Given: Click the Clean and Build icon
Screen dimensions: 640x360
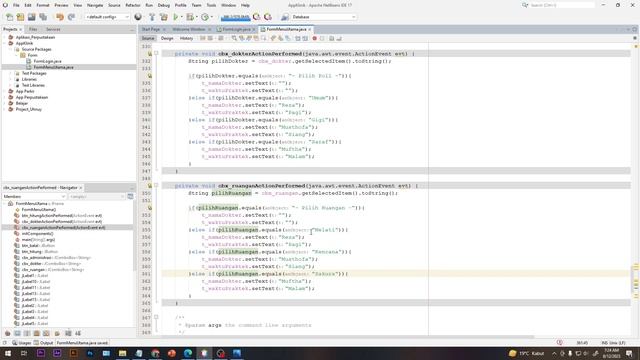Looking at the screenshot, I should coord(164,17).
